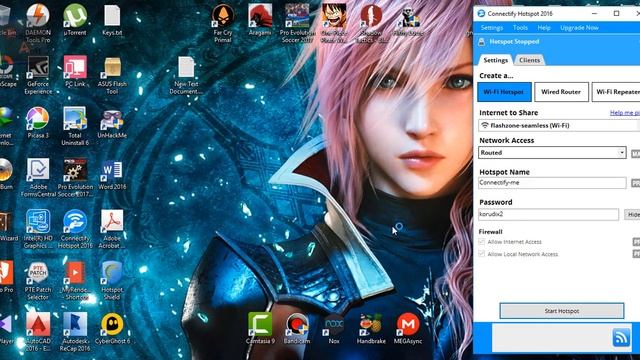The height and width of the screenshot is (360, 640).
Task: Open the Help menu in Connectify
Action: (x=544, y=28)
